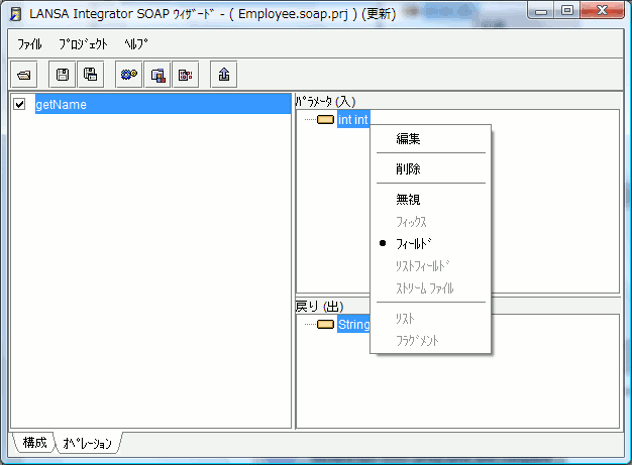632x465 pixels.
Task: Click the int int parameter node icon
Action: (x=325, y=120)
